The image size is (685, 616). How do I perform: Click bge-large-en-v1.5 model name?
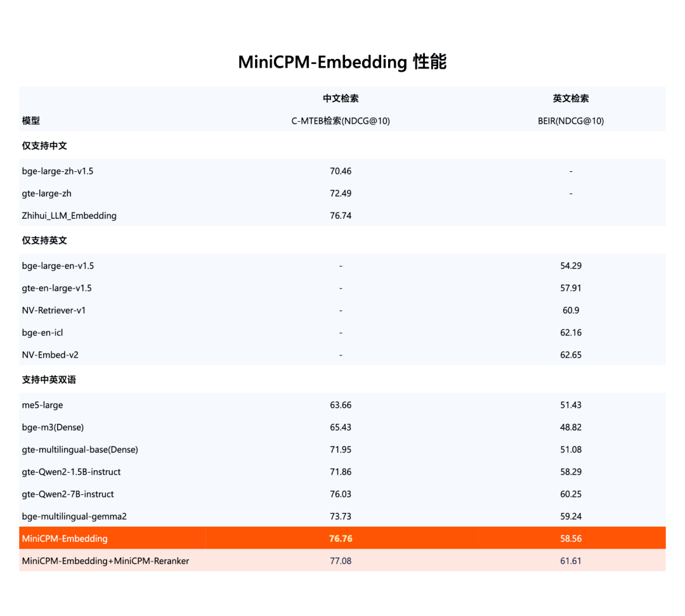[58, 266]
